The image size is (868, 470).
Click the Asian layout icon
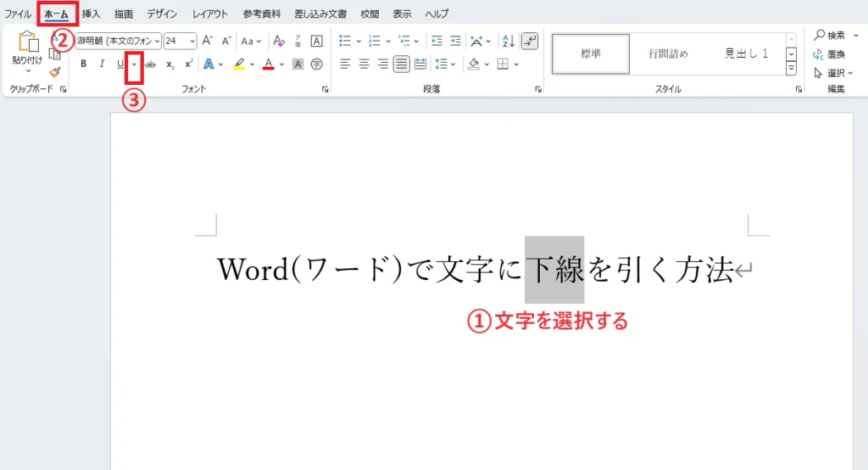(x=476, y=41)
